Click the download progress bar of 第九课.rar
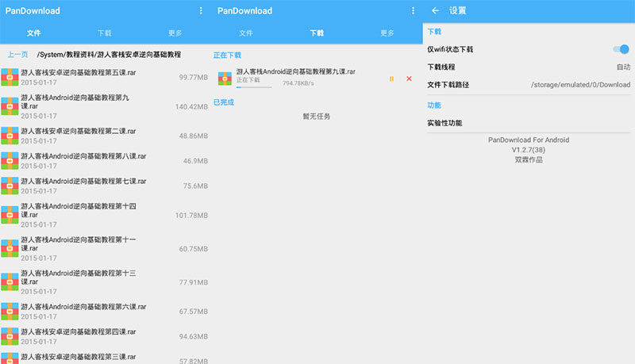 pos(254,87)
